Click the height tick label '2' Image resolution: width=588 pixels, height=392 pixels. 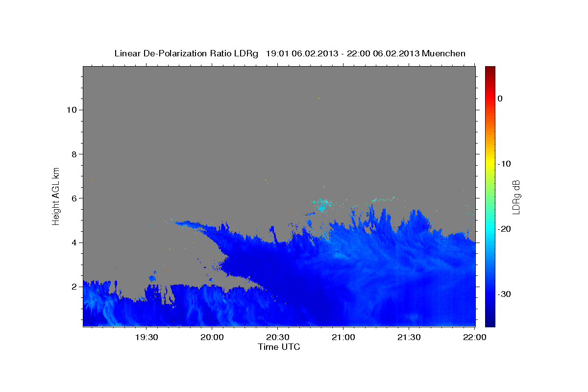click(73, 287)
